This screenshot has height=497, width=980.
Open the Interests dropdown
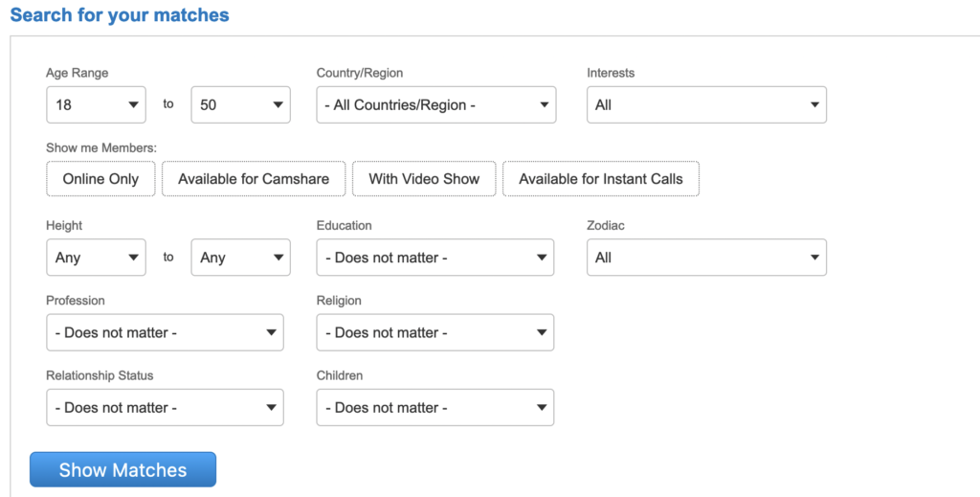705,104
